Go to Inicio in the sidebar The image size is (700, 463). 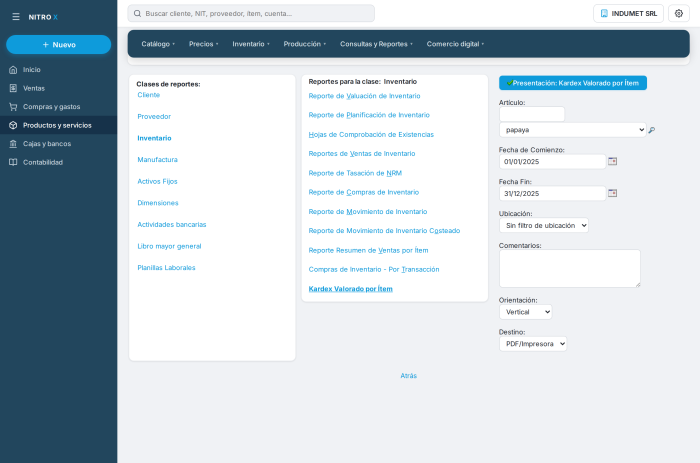[x=58, y=70]
